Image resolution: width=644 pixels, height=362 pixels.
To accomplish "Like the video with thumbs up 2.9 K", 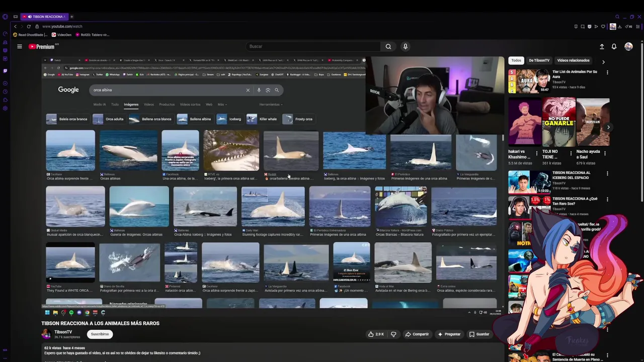I will point(376,334).
